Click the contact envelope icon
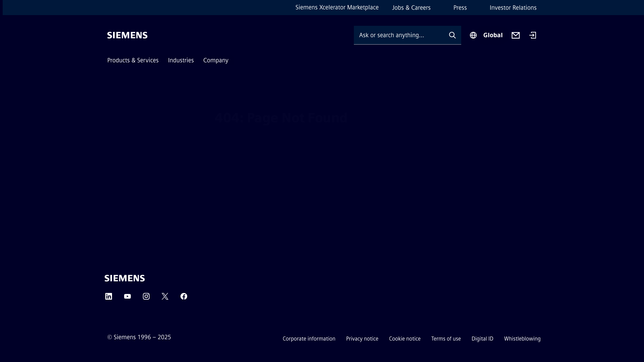The image size is (644, 362). click(516, 35)
